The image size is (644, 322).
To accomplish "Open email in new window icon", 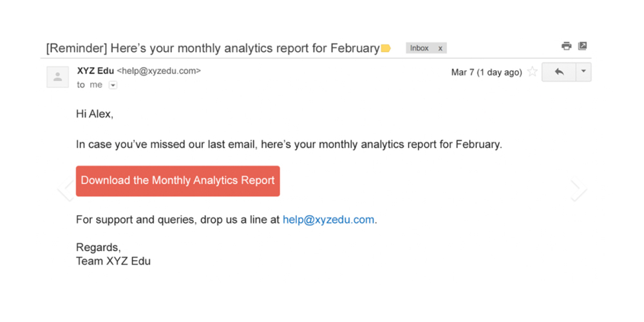I will point(582,46).
